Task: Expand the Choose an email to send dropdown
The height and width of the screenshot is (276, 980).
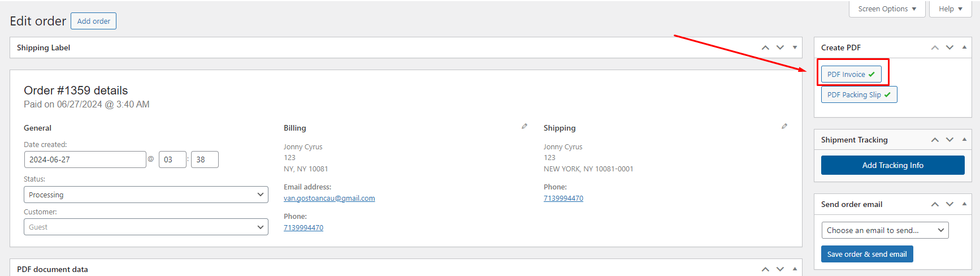Action: [884, 230]
